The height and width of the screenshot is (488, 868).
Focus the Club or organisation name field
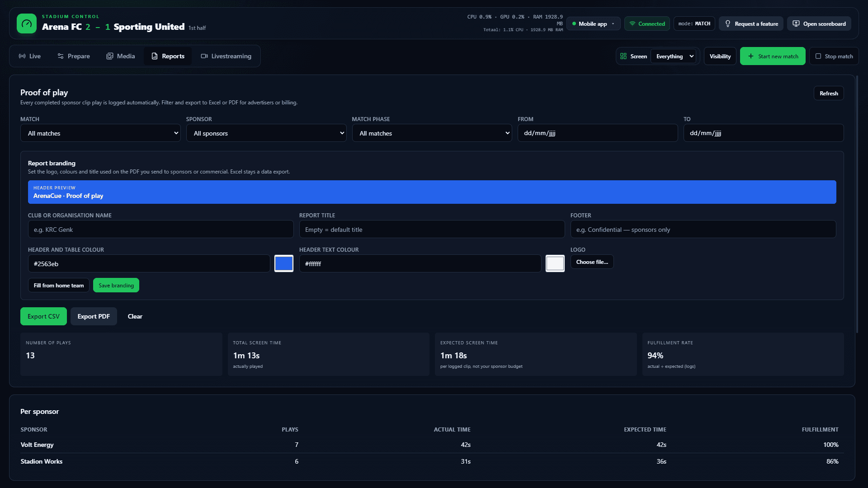coord(161,229)
